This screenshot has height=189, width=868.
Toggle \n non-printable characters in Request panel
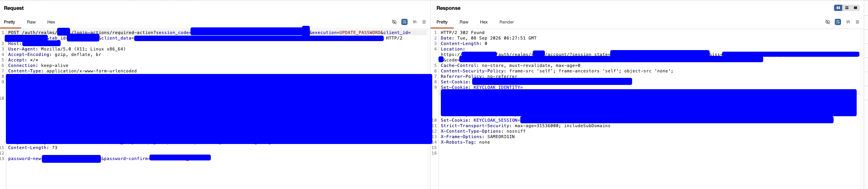[x=415, y=22]
